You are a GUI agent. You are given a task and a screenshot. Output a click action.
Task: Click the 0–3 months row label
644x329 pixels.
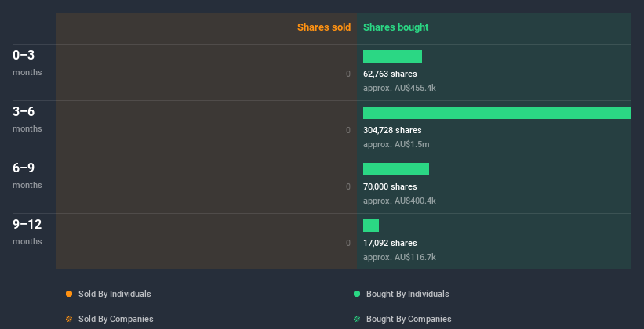(27, 63)
